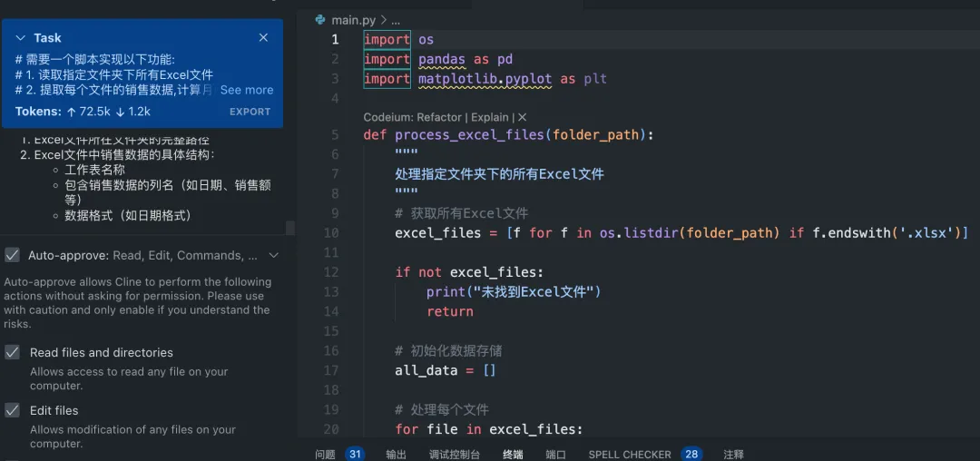The height and width of the screenshot is (461, 980).
Task: Click 'for file in excel_files:' line
Action: coord(489,429)
